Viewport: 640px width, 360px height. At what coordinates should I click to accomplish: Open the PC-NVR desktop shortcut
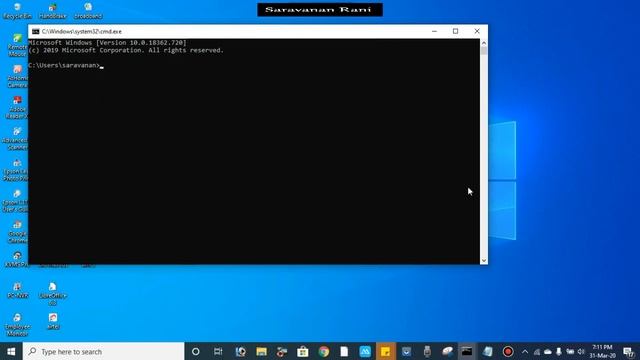click(x=17, y=290)
